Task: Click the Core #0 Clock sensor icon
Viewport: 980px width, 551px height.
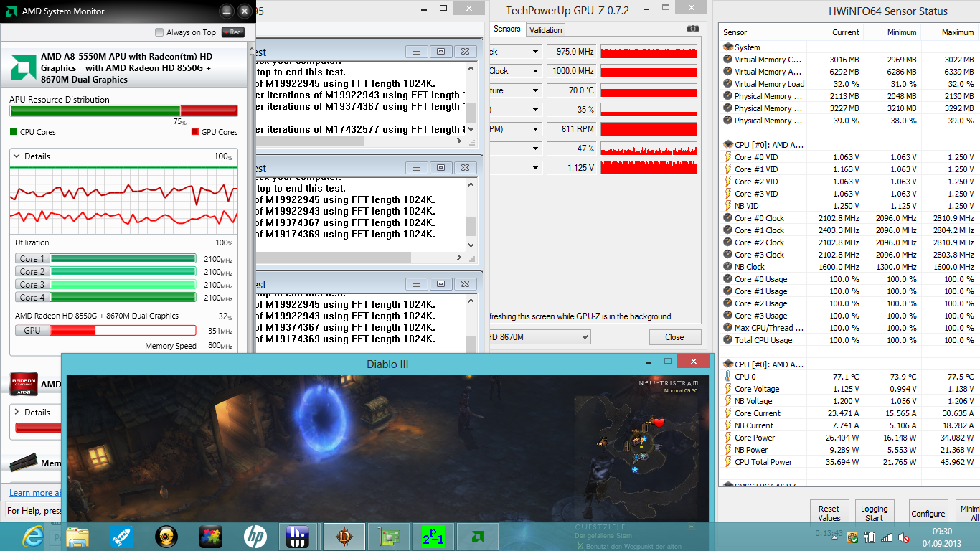Action: coord(727,218)
